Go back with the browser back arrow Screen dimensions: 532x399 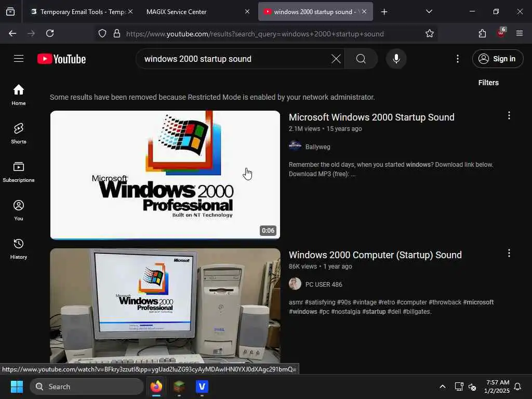[12, 33]
